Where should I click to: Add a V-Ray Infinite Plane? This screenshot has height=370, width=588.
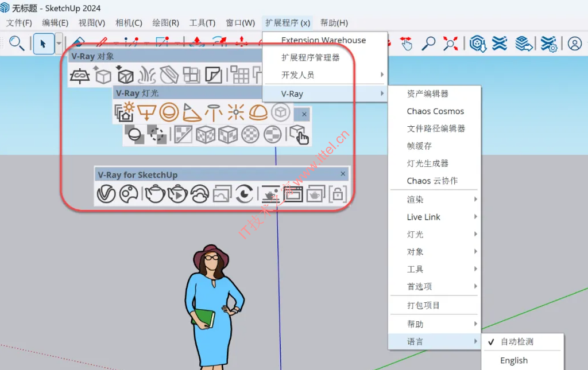pyautogui.click(x=79, y=76)
